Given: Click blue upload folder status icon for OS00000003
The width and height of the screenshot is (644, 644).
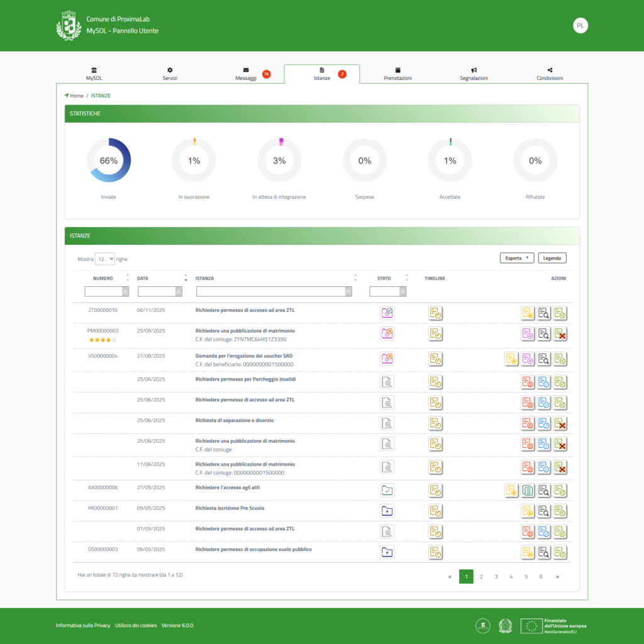Looking at the screenshot, I should coord(387,552).
